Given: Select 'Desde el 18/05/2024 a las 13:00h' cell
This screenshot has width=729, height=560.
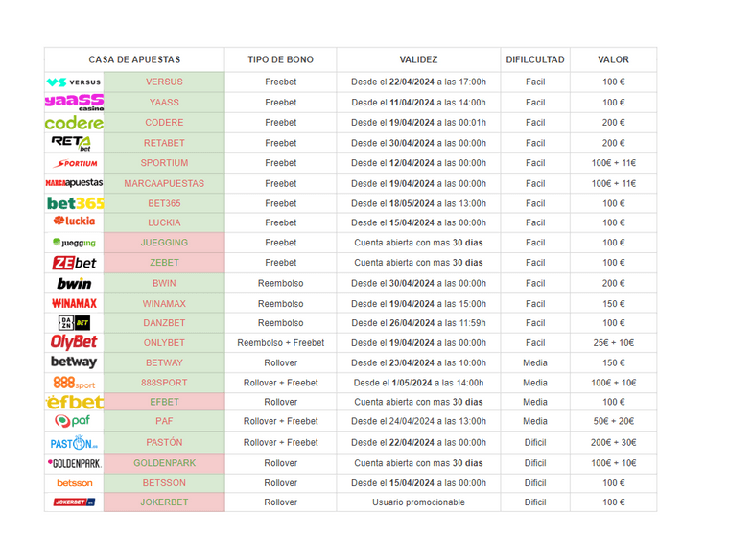Looking at the screenshot, I should point(418,203).
